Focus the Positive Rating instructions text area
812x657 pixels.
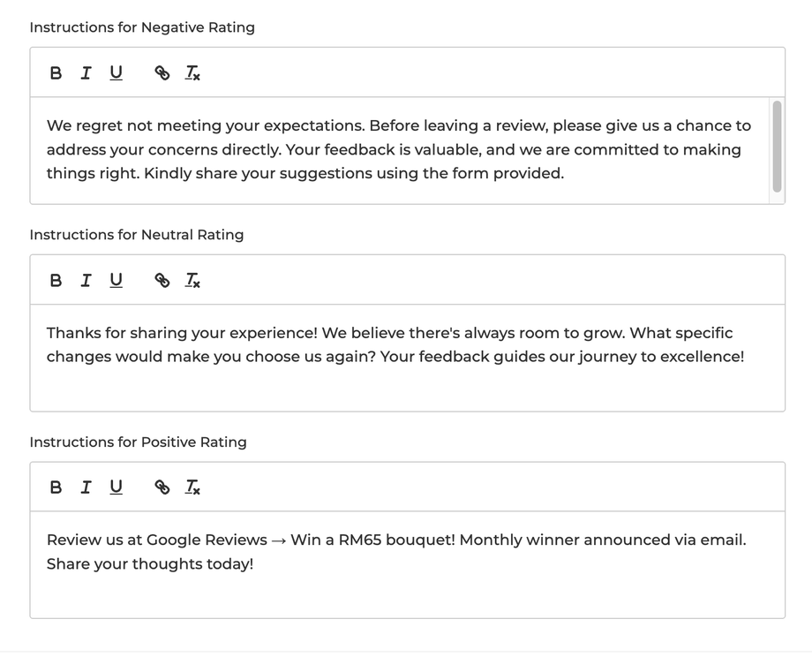[397, 552]
